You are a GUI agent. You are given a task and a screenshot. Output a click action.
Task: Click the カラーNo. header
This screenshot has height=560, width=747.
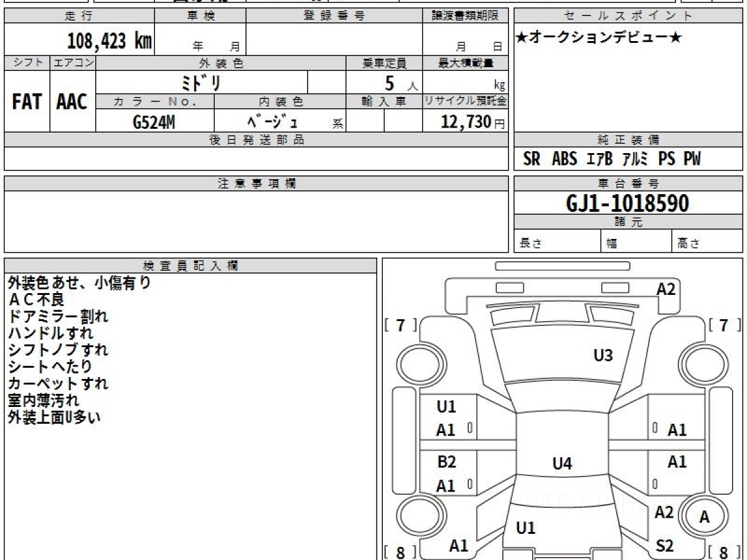155,101
